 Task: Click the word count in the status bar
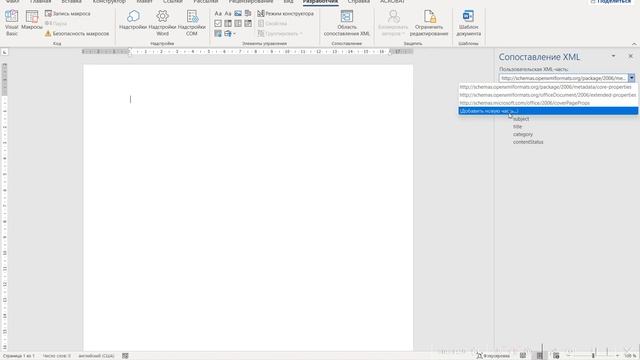tap(56, 356)
